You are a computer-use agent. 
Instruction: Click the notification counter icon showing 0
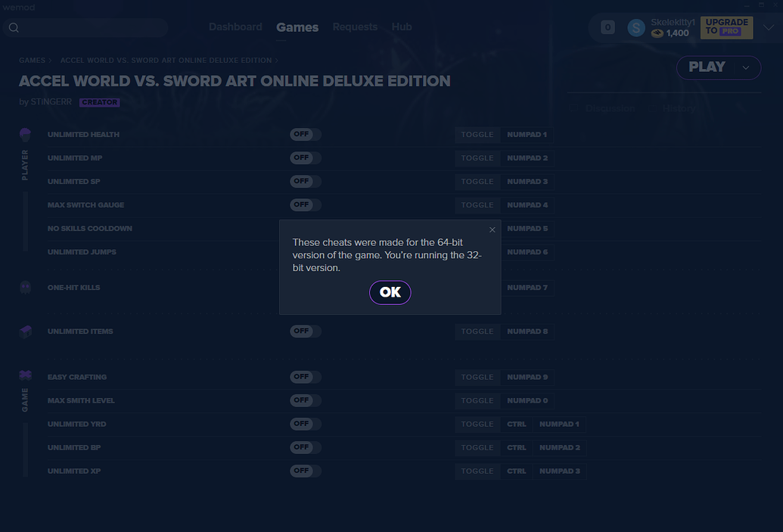click(607, 27)
